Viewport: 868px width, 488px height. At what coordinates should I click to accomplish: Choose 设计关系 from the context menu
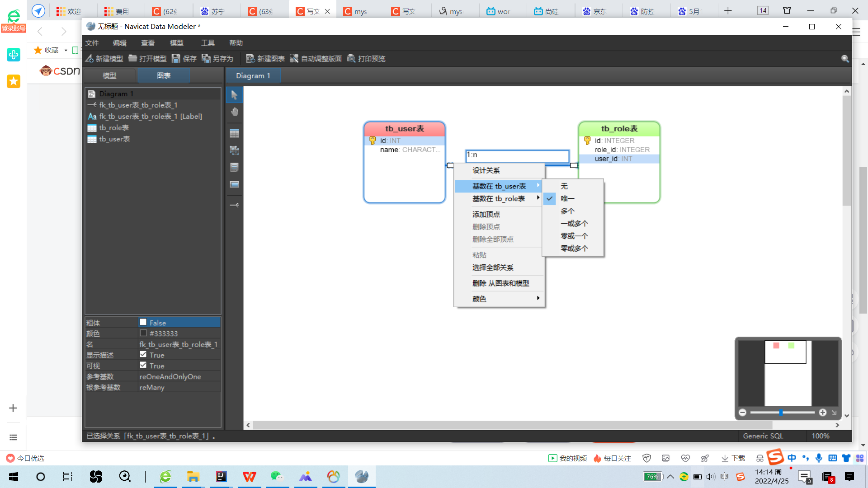click(486, 170)
